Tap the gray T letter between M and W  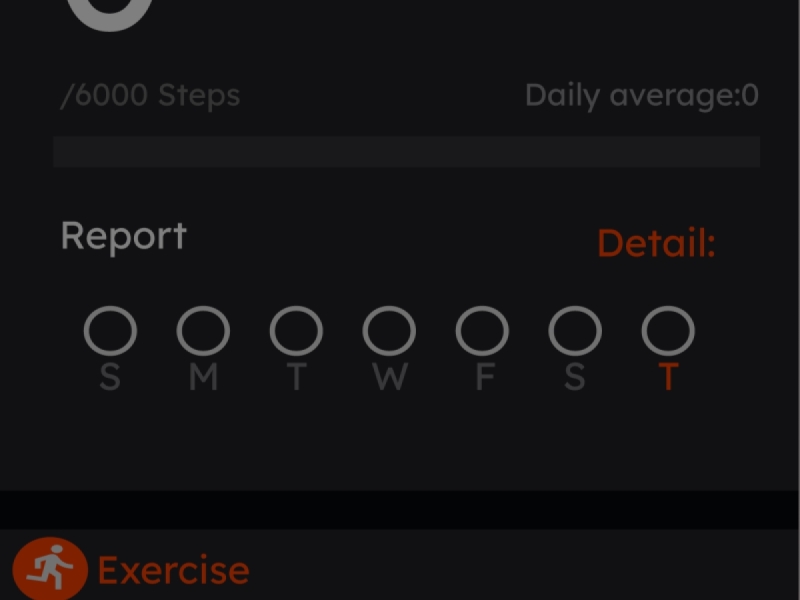tap(296, 378)
